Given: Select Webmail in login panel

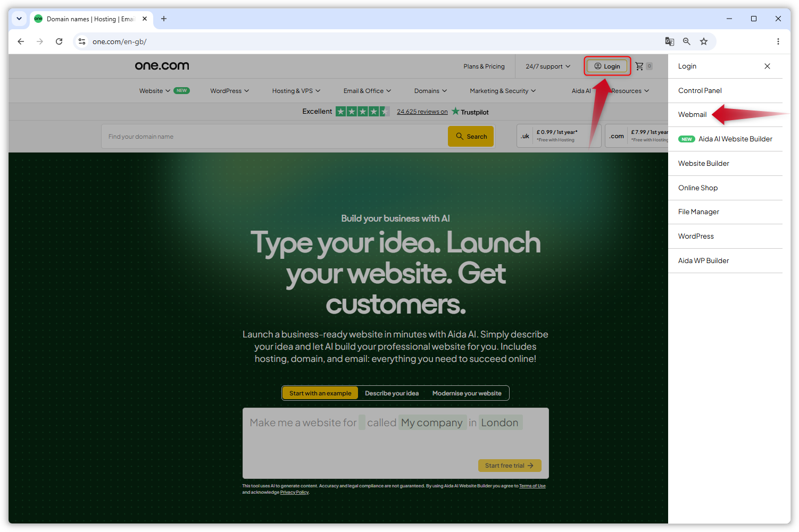Looking at the screenshot, I should pos(725,115).
